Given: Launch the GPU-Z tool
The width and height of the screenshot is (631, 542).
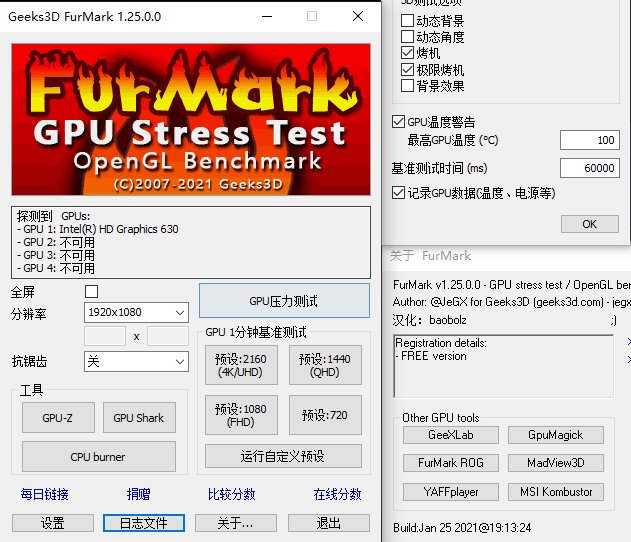Looking at the screenshot, I should (x=57, y=418).
